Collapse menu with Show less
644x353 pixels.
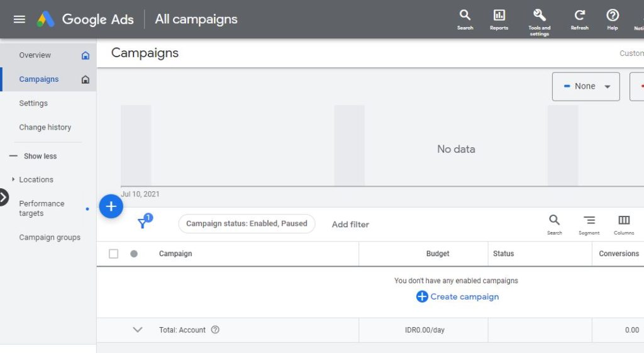33,156
